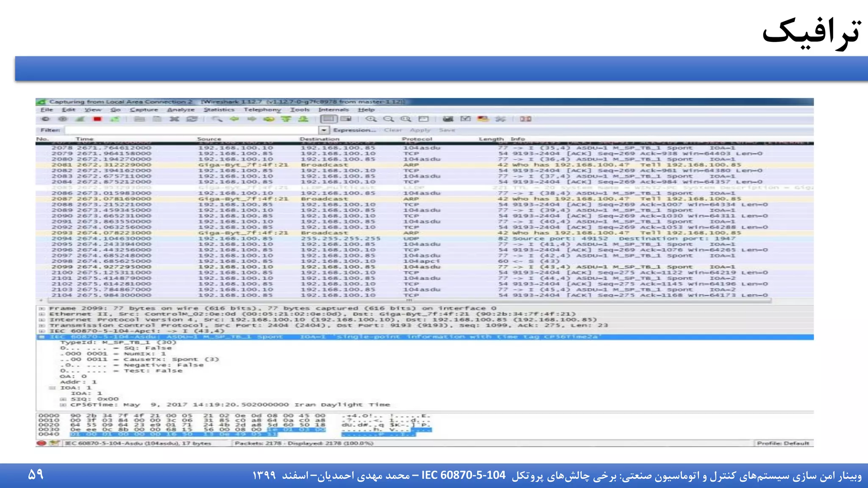
Task: Open the filter history dropdown arrow
Action: pyautogui.click(x=324, y=130)
